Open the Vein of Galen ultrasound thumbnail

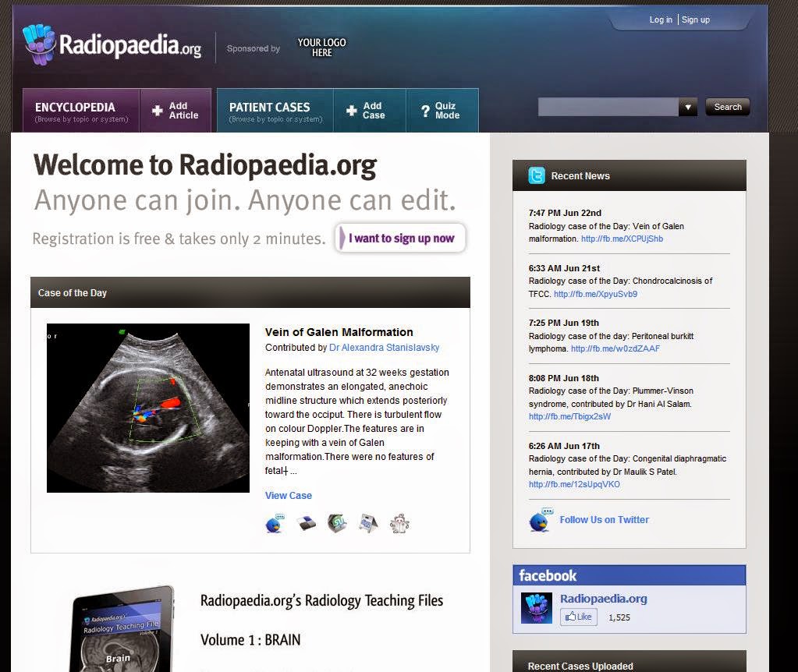pyautogui.click(x=148, y=407)
